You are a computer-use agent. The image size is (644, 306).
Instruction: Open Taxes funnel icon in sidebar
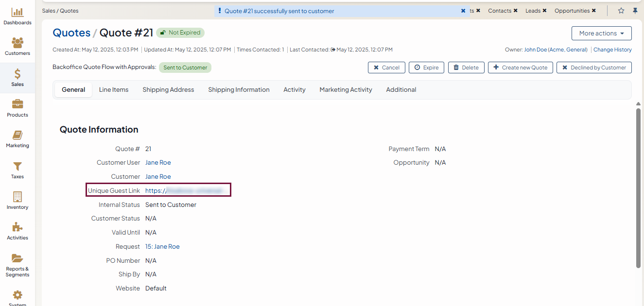pos(17,167)
